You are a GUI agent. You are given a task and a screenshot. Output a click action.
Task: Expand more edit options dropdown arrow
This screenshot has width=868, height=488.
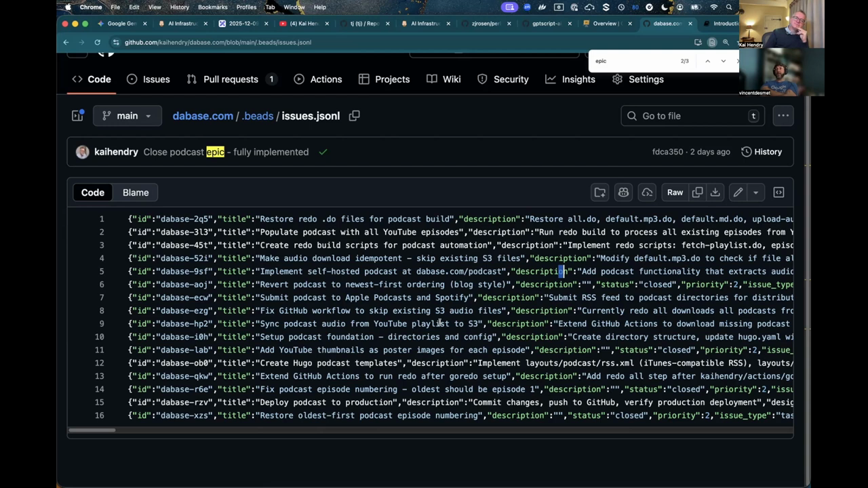coord(755,192)
